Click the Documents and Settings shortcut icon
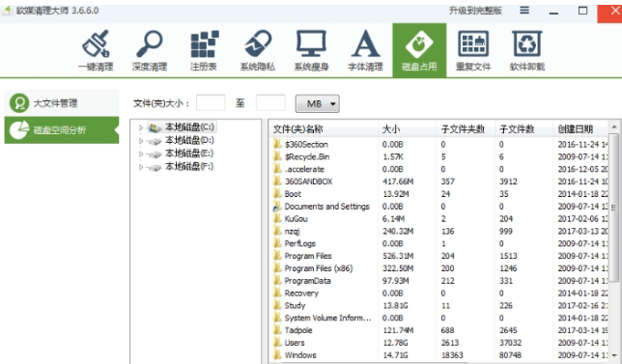 277,207
